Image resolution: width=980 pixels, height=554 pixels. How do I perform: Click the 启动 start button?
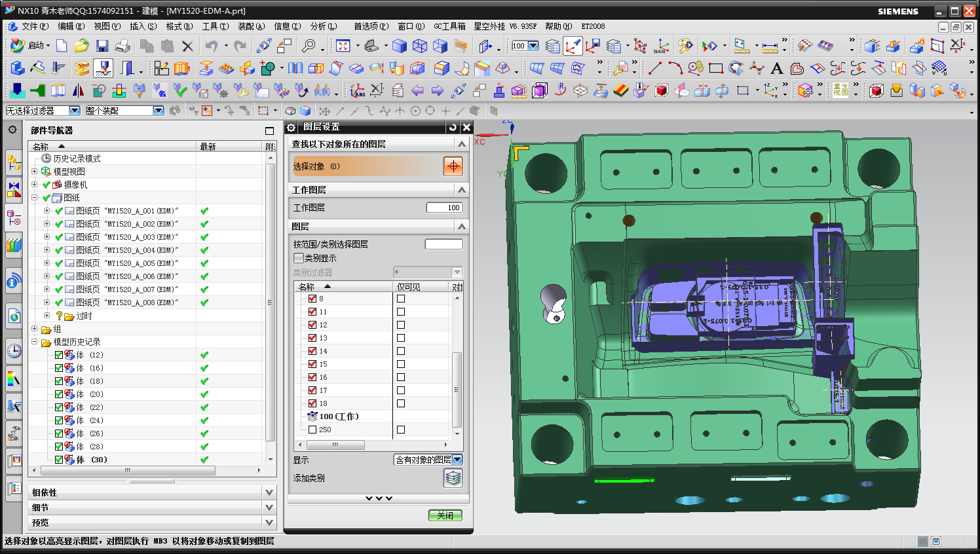point(30,46)
